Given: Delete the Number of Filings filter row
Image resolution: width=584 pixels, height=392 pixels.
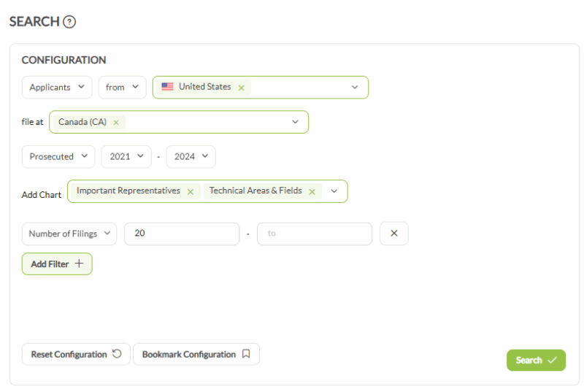Looking at the screenshot, I should [393, 234].
